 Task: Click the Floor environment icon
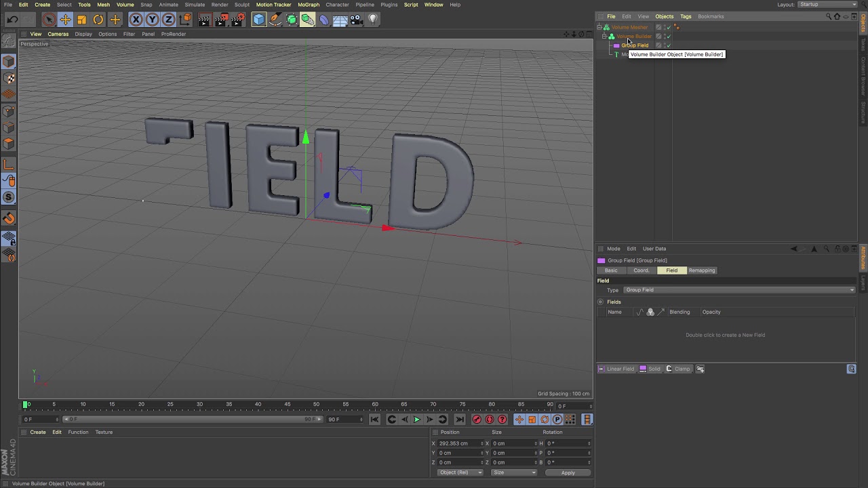click(340, 20)
